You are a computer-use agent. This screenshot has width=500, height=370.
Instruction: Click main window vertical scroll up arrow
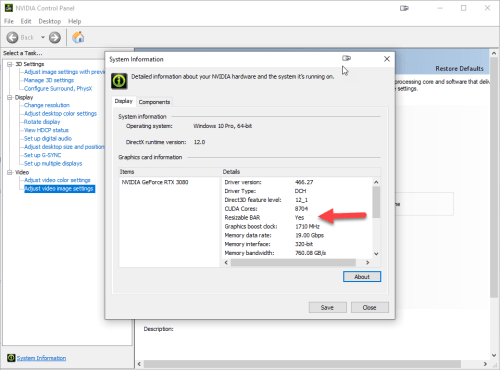[x=494, y=53]
